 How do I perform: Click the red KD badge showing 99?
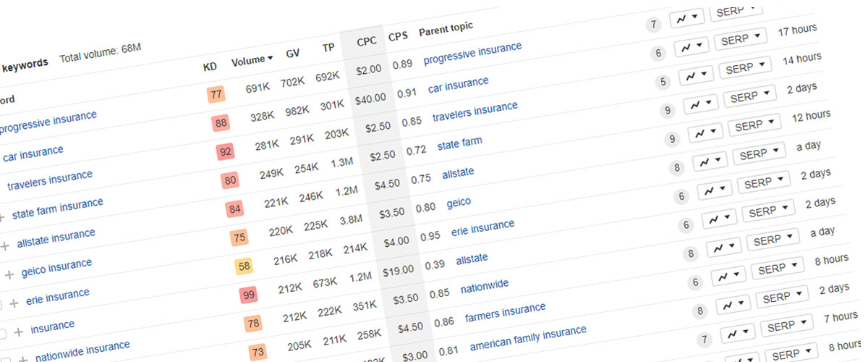pyautogui.click(x=248, y=296)
